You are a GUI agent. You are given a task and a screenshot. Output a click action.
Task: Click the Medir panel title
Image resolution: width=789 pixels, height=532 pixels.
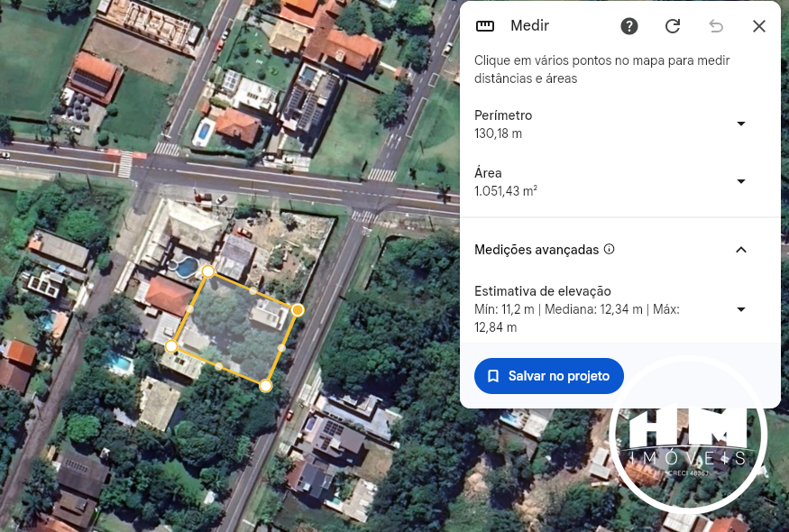[529, 25]
